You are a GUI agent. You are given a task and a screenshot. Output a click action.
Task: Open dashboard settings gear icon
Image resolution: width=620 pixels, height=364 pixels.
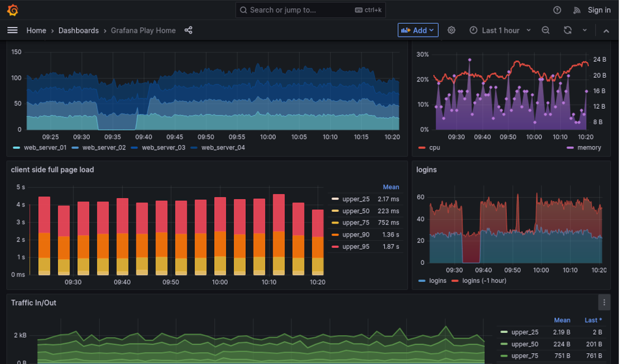pyautogui.click(x=451, y=30)
